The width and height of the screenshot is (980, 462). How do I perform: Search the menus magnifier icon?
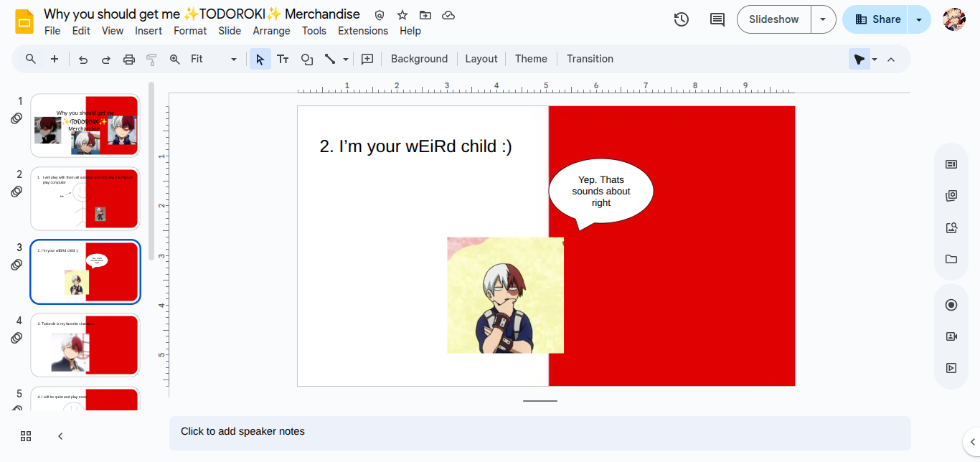[x=31, y=59]
